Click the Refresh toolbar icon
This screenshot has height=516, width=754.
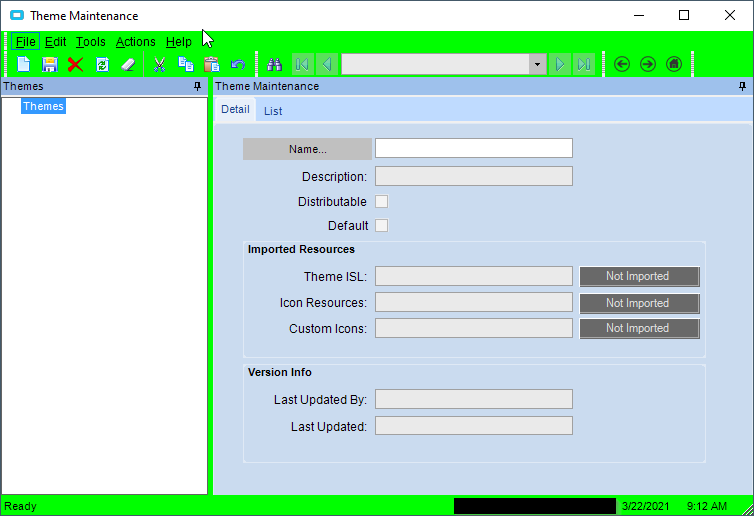tap(102, 64)
